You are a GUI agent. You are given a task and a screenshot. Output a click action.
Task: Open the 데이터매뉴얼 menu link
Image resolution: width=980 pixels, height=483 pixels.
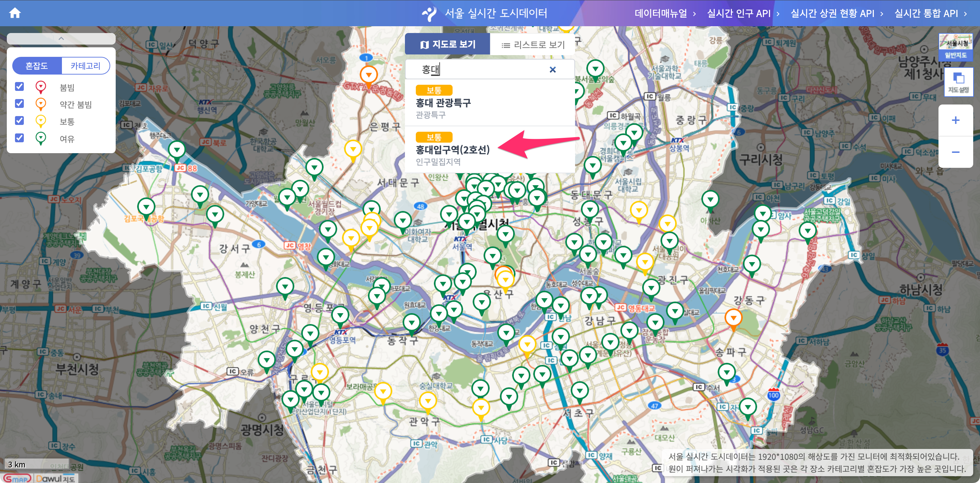tap(660, 13)
